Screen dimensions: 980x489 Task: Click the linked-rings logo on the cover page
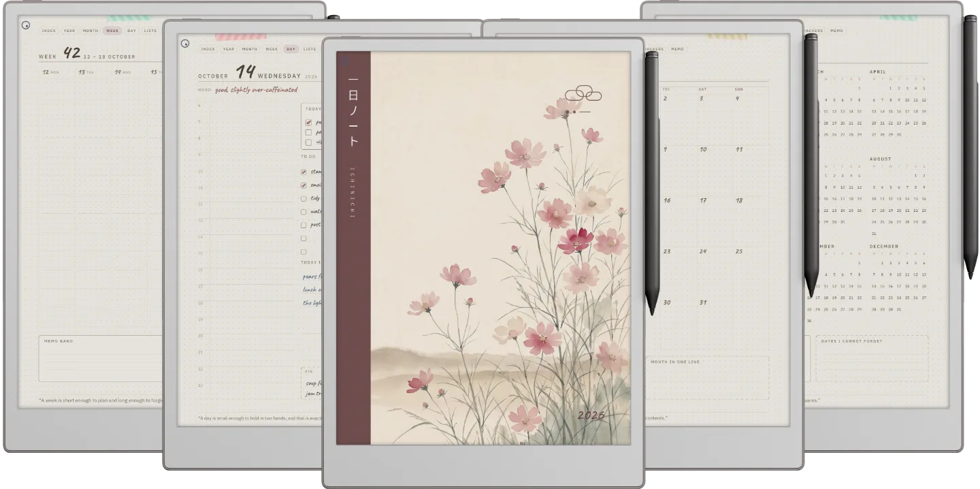(583, 93)
